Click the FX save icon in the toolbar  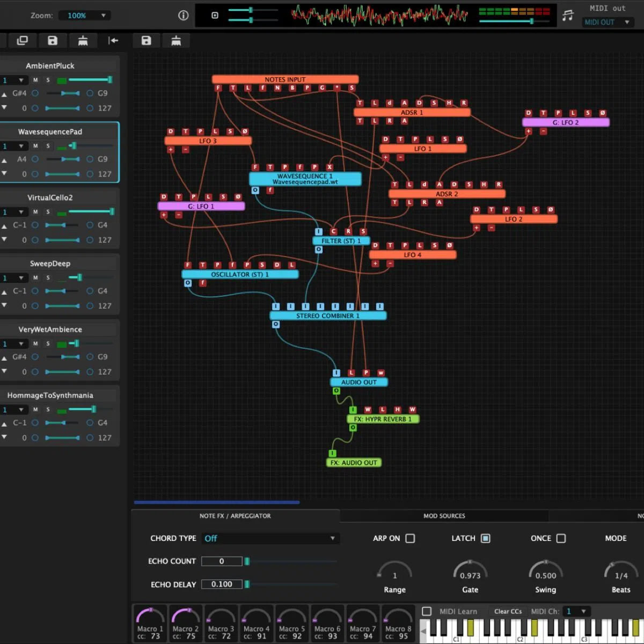(146, 40)
